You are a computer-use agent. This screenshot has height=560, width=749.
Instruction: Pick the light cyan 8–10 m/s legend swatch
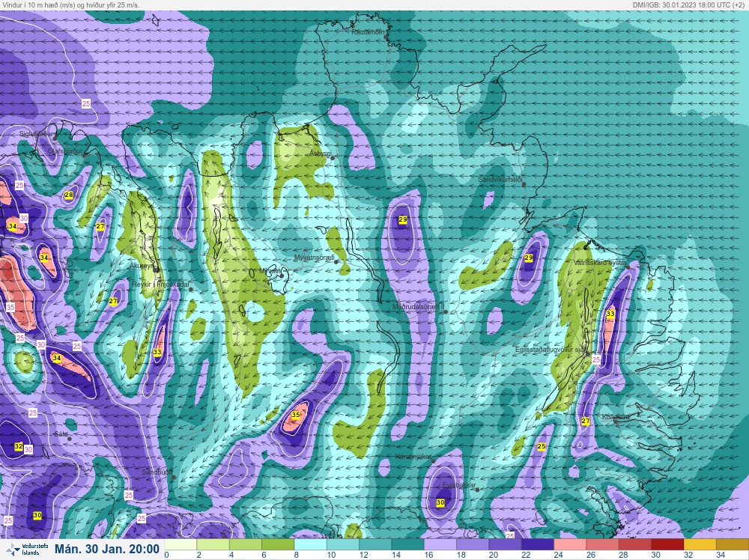tap(311, 545)
